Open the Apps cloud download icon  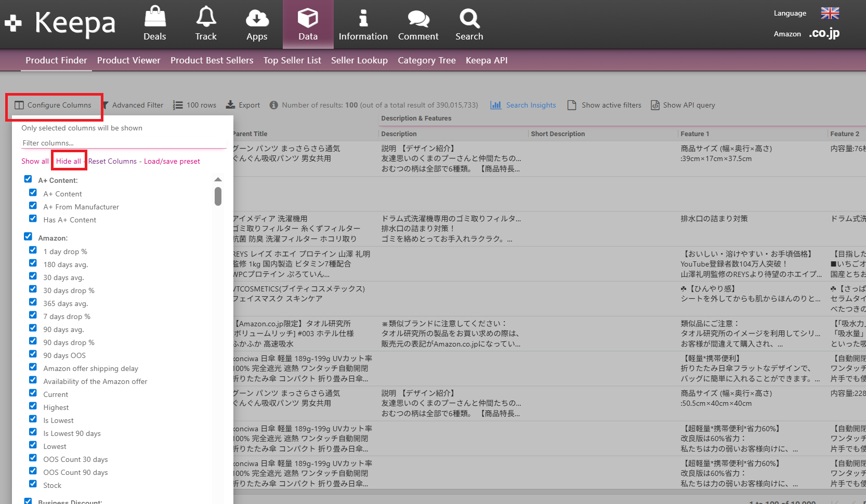257,18
